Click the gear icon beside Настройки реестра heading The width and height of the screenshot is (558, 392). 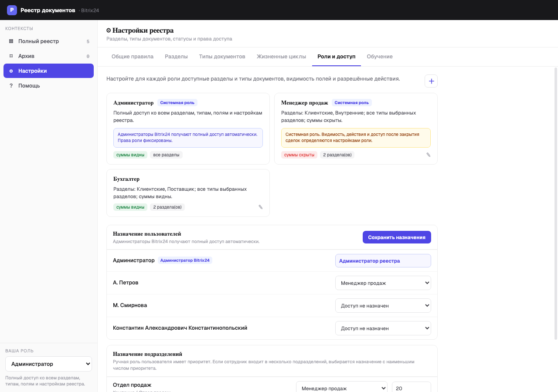[x=109, y=30]
